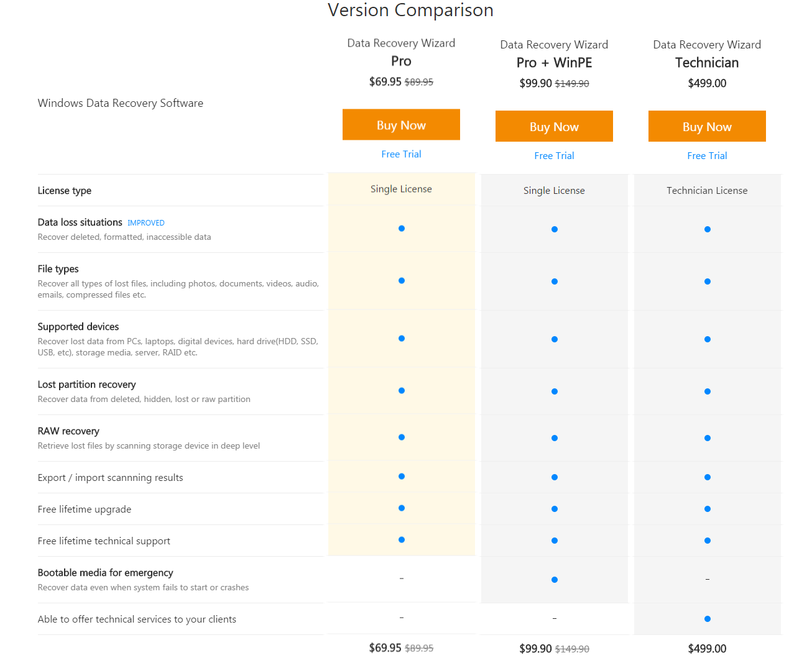Click the Pro dot for Lost partition recovery
Viewport: 812px width, 658px height.
(x=402, y=391)
